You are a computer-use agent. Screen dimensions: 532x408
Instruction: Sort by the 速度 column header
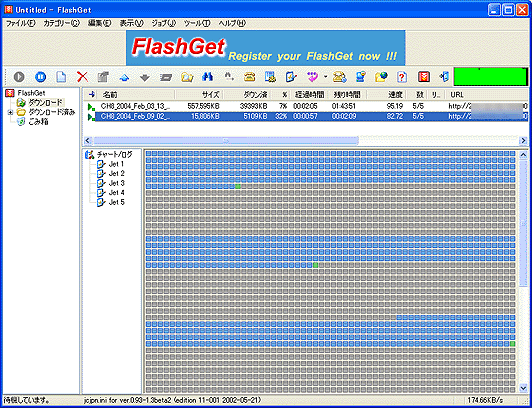tap(386, 94)
